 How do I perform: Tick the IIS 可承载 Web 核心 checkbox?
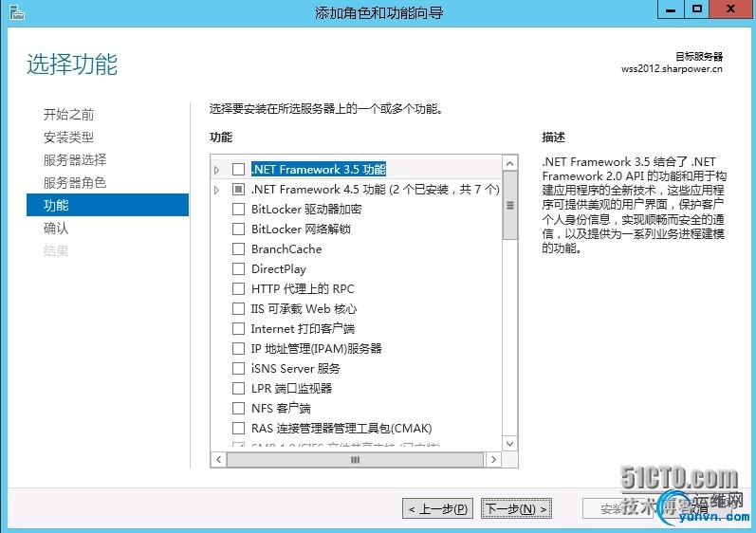(238, 308)
